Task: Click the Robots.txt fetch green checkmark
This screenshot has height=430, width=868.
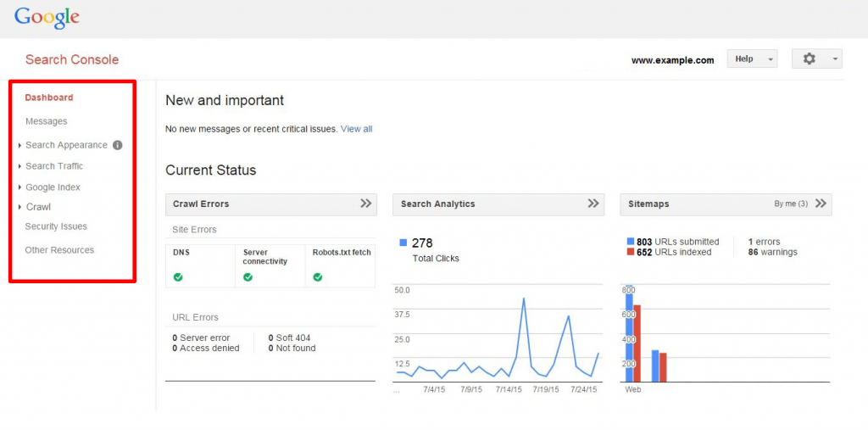Action: 318,277
